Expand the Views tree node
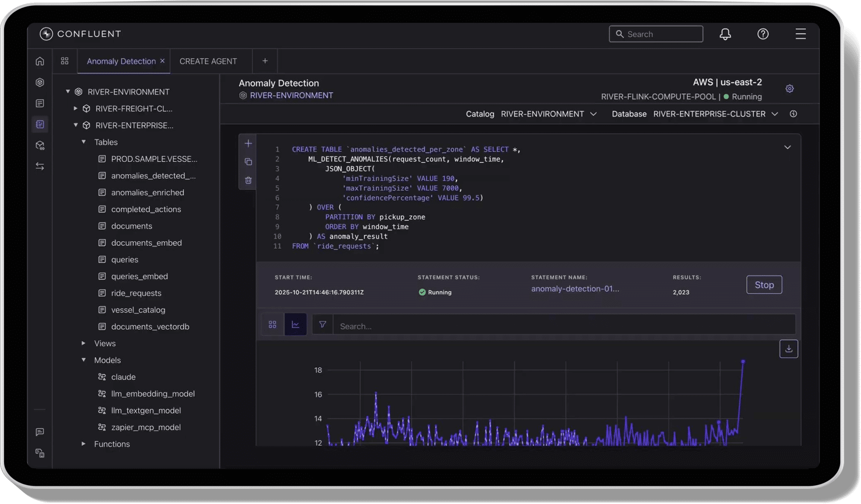861x504 pixels. (x=84, y=343)
